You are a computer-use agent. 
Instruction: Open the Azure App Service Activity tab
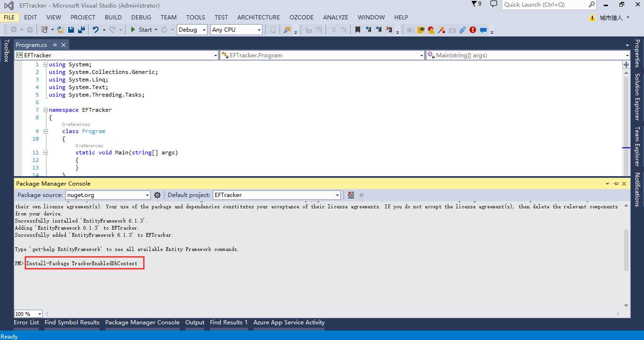[289, 322]
